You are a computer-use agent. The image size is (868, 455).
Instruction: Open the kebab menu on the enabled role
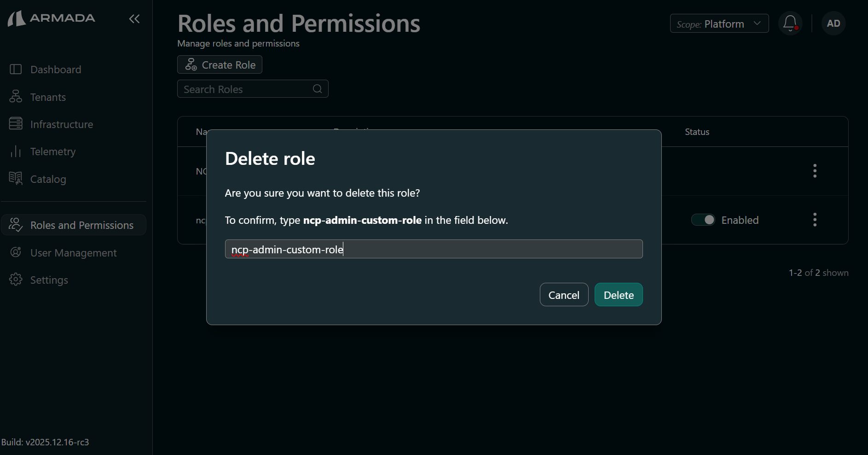[814, 220]
